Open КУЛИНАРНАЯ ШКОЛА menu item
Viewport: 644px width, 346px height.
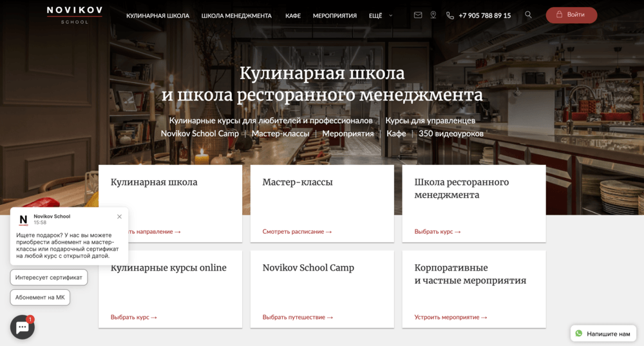point(158,15)
